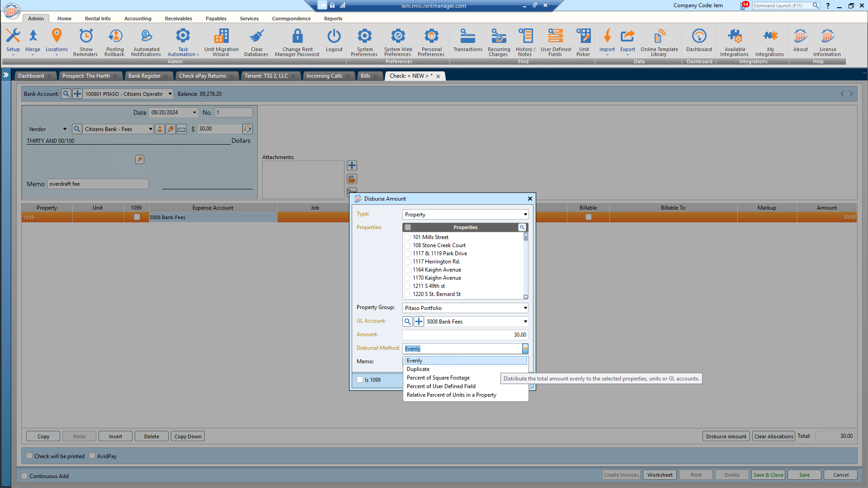Expand the Property Group dropdown

click(525, 308)
